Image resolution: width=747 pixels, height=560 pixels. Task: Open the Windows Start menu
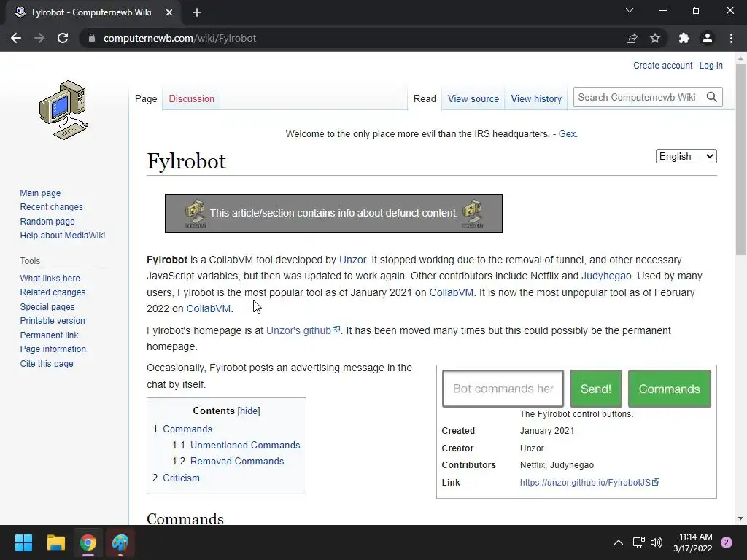(x=23, y=542)
